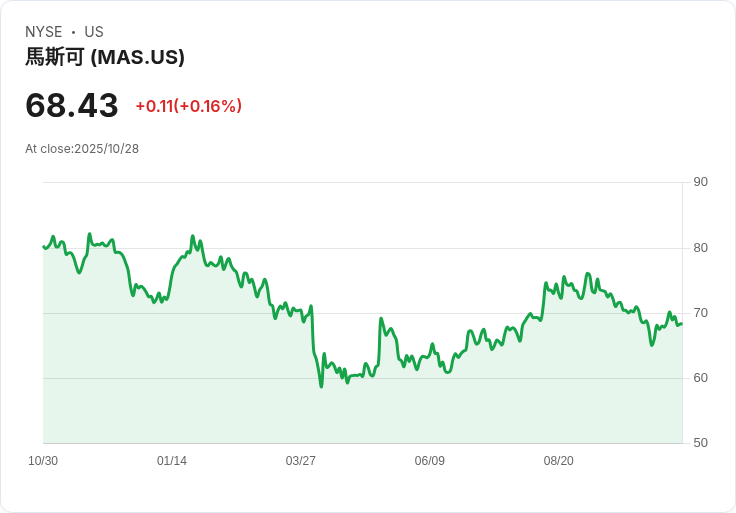
Task: Select the 03/27 date on the x-axis
Action: (301, 461)
